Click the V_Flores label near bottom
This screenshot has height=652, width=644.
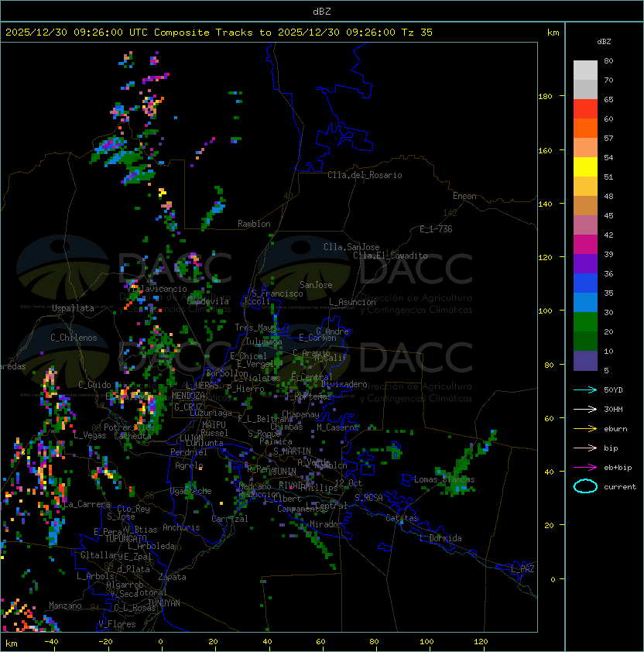click(117, 625)
